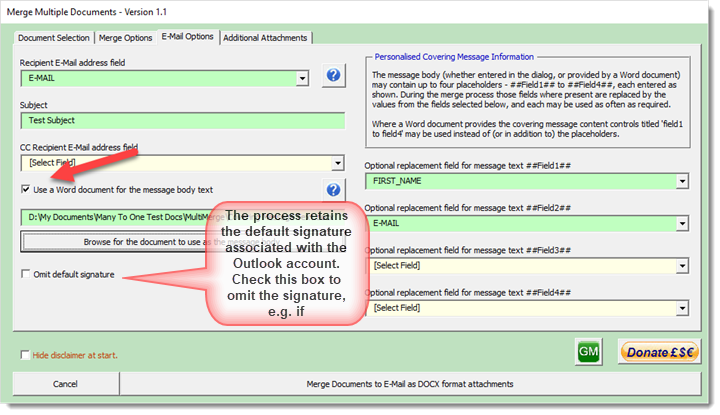Expand the ##Field2## E-MAIL dropdown
The height and width of the screenshot is (415, 720).
[x=682, y=223]
